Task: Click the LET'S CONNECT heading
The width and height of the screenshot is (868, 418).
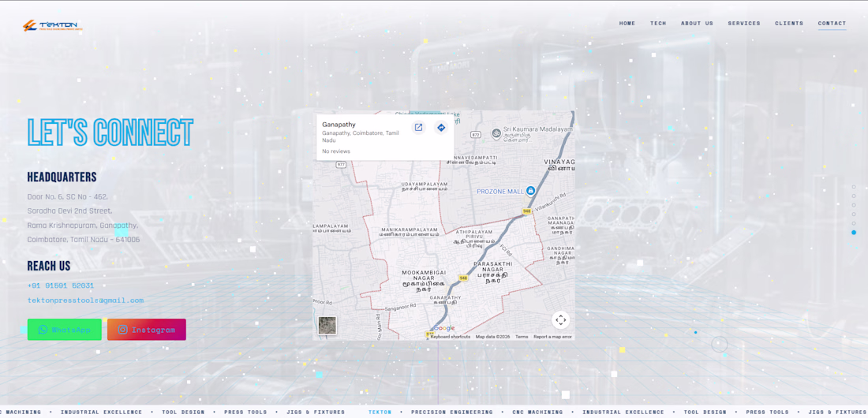Action: coord(110,132)
